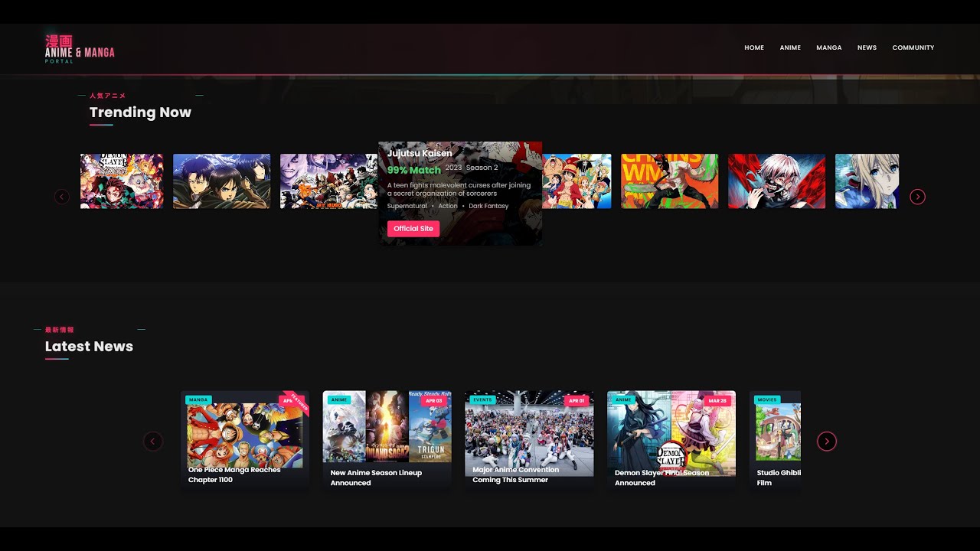Open the Studio Ghibli Film article

[775, 442]
